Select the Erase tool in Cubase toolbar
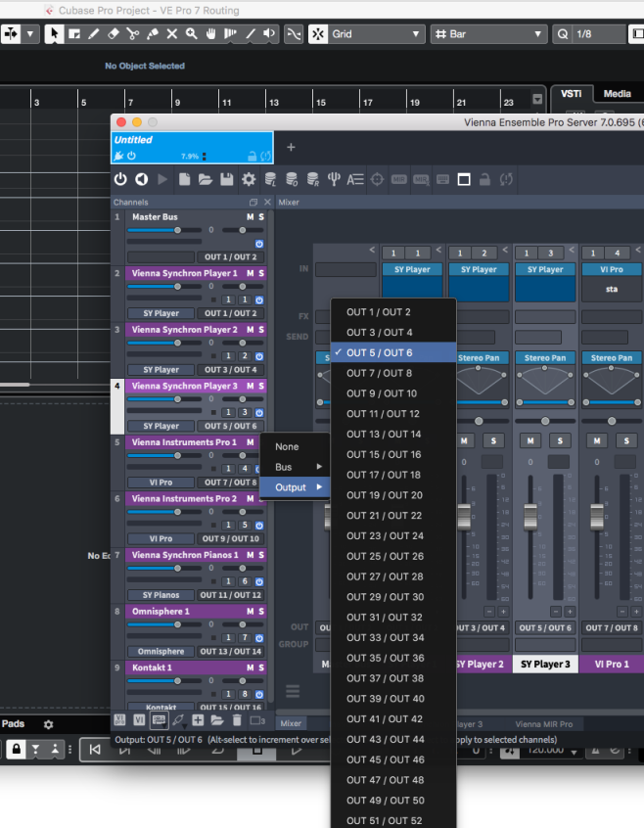Image resolution: width=644 pixels, height=828 pixels. click(114, 34)
